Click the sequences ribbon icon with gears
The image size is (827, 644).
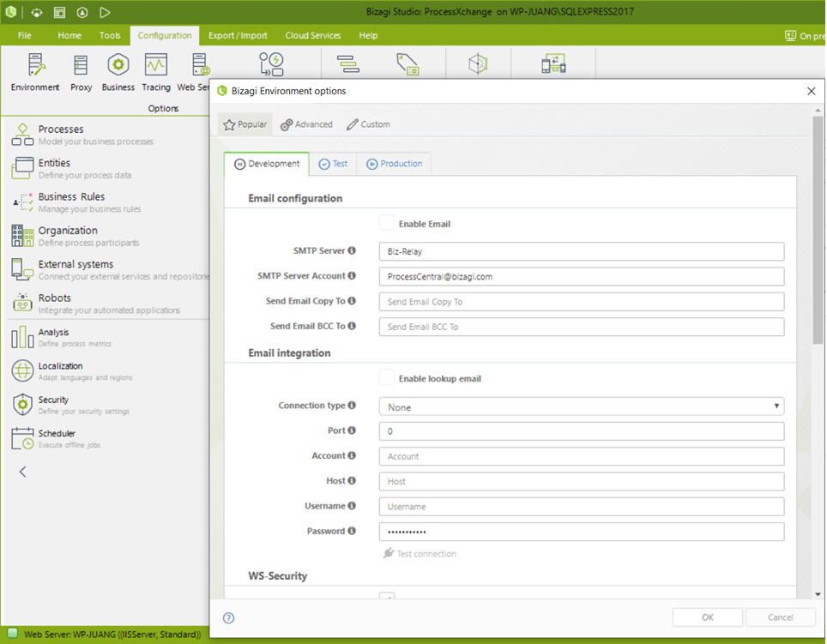[x=272, y=63]
